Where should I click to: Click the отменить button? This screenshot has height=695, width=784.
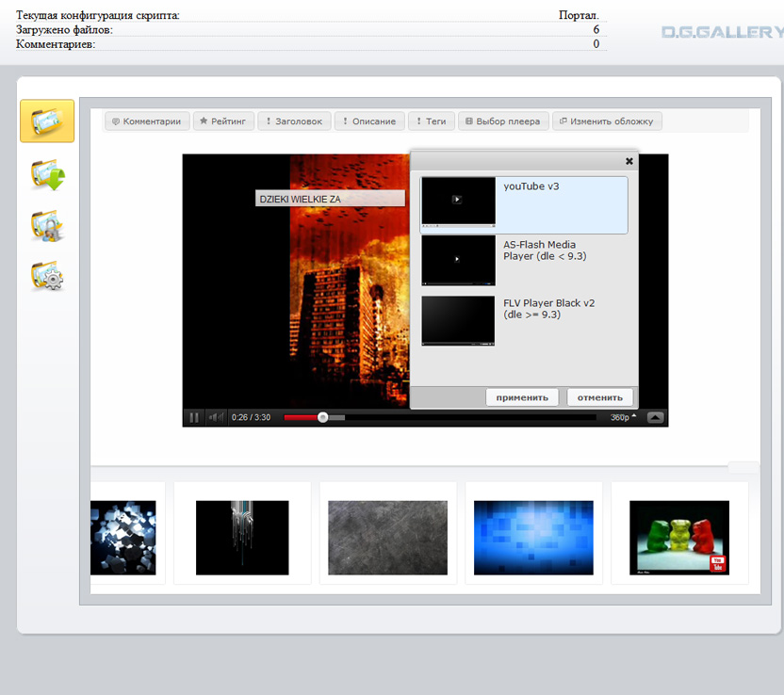pyautogui.click(x=600, y=397)
